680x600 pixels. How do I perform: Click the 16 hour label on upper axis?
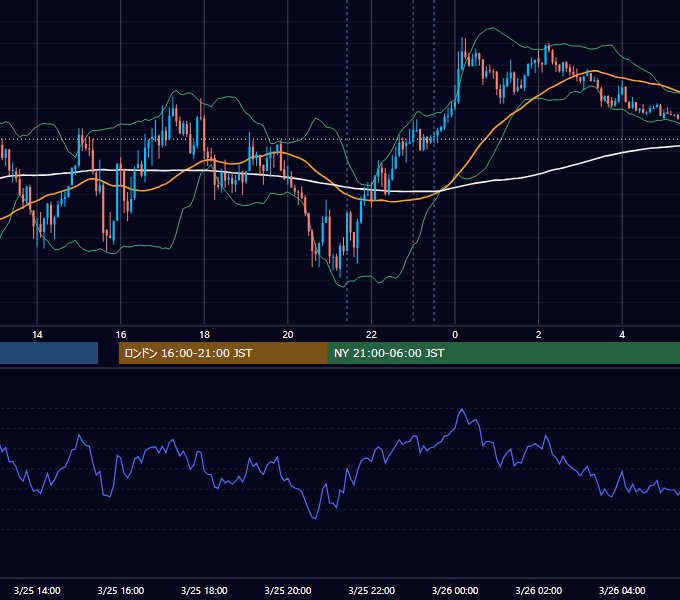click(x=121, y=335)
